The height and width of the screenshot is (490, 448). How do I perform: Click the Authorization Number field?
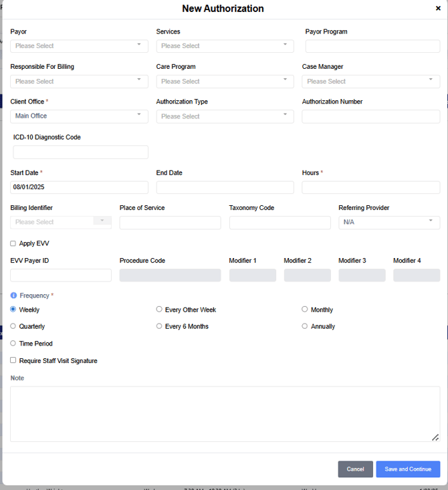pyautogui.click(x=370, y=117)
